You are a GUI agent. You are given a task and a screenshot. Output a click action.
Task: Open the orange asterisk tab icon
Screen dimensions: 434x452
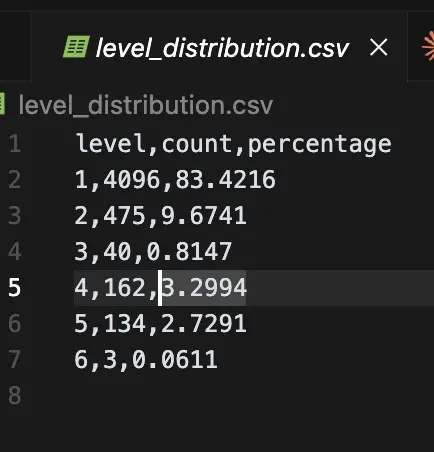[428, 47]
